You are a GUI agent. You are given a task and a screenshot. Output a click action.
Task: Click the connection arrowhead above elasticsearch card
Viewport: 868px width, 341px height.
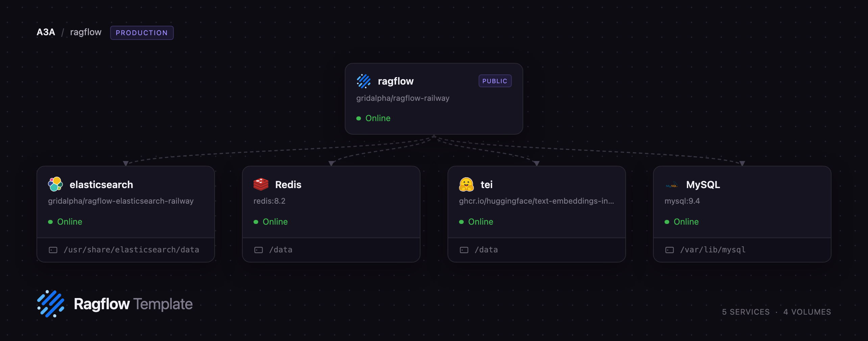pyautogui.click(x=126, y=163)
